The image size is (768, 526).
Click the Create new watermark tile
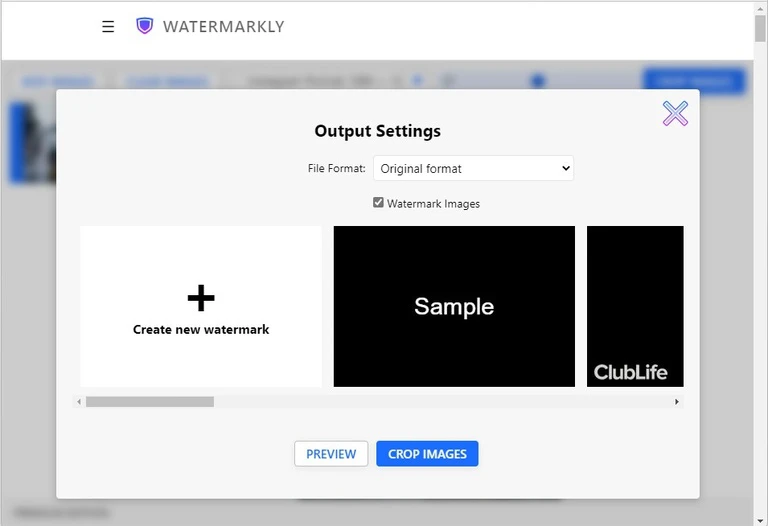(x=201, y=306)
